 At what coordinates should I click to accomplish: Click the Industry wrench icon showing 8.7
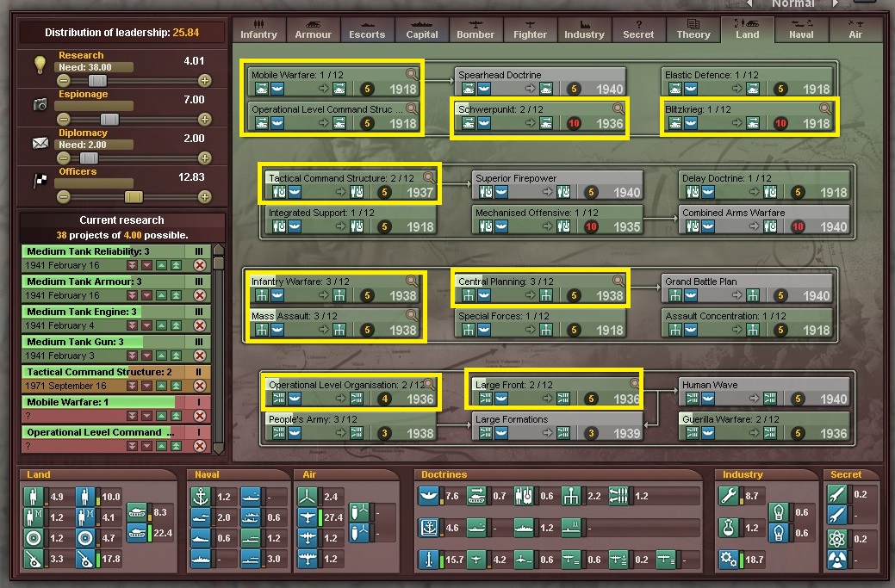coord(729,496)
